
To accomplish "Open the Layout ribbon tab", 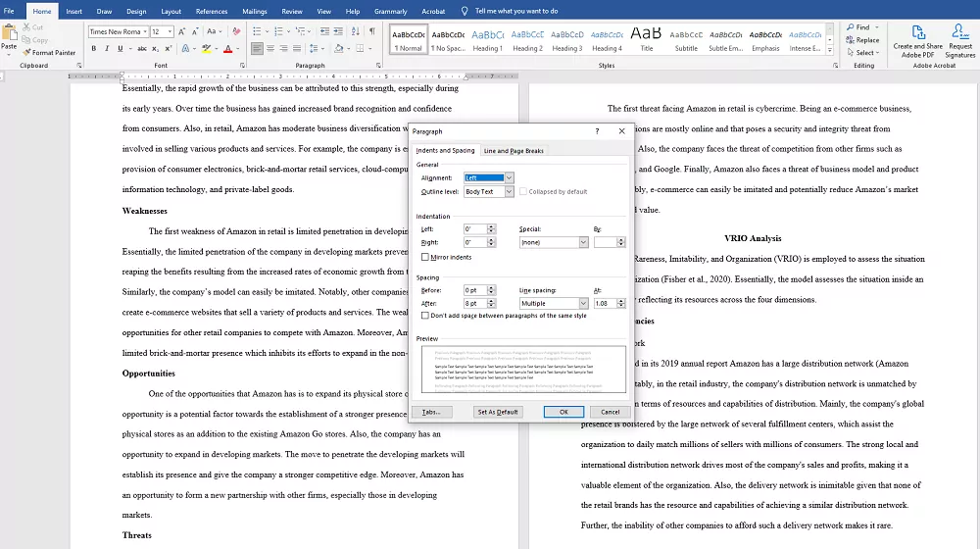I will point(171,11).
